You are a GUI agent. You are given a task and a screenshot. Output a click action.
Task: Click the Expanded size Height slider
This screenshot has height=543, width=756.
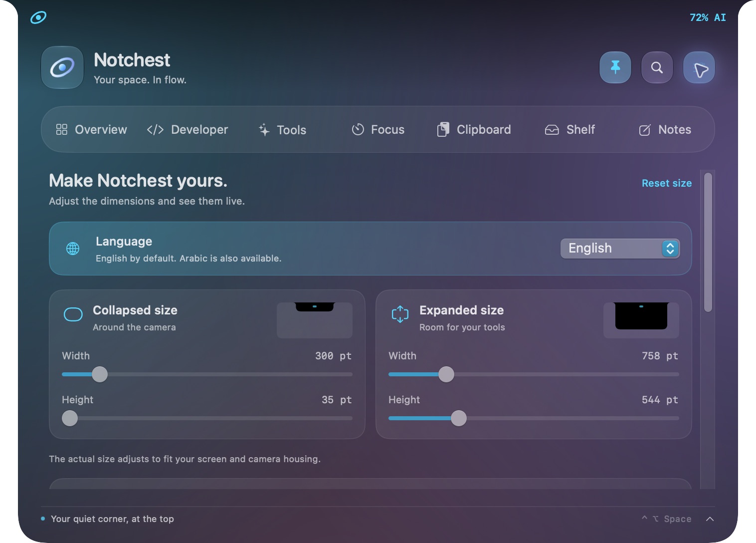point(534,418)
